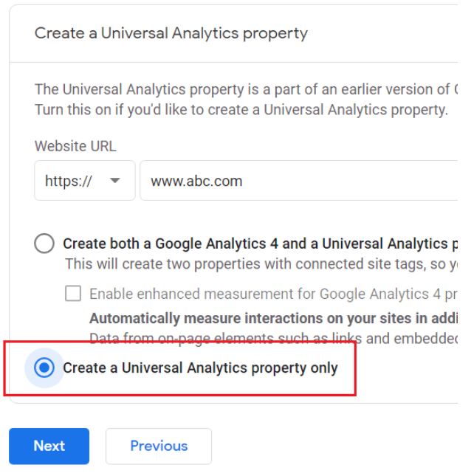
Task: Go back with the Previous button
Action: coord(159,446)
